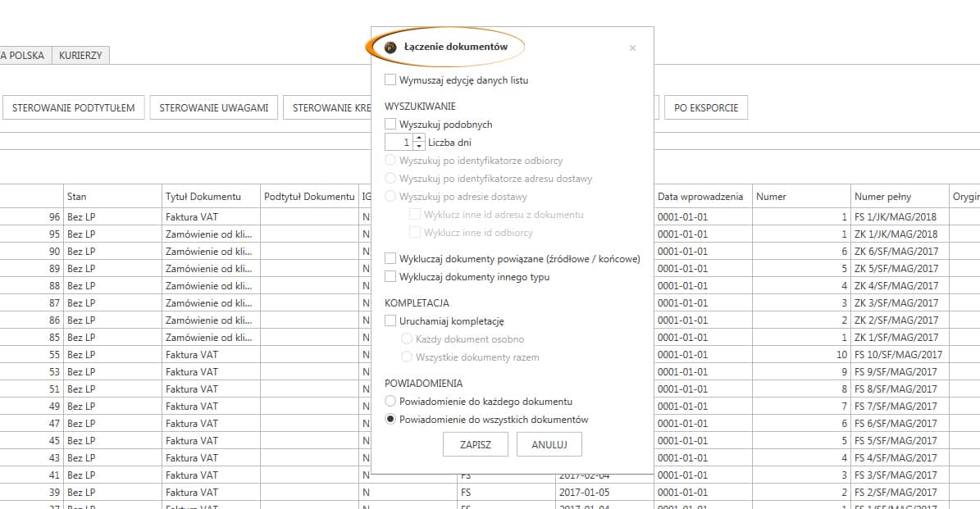Viewport: 980px width, 509px height.
Task: Click Faktura VAT in row 96
Action: [211, 216]
